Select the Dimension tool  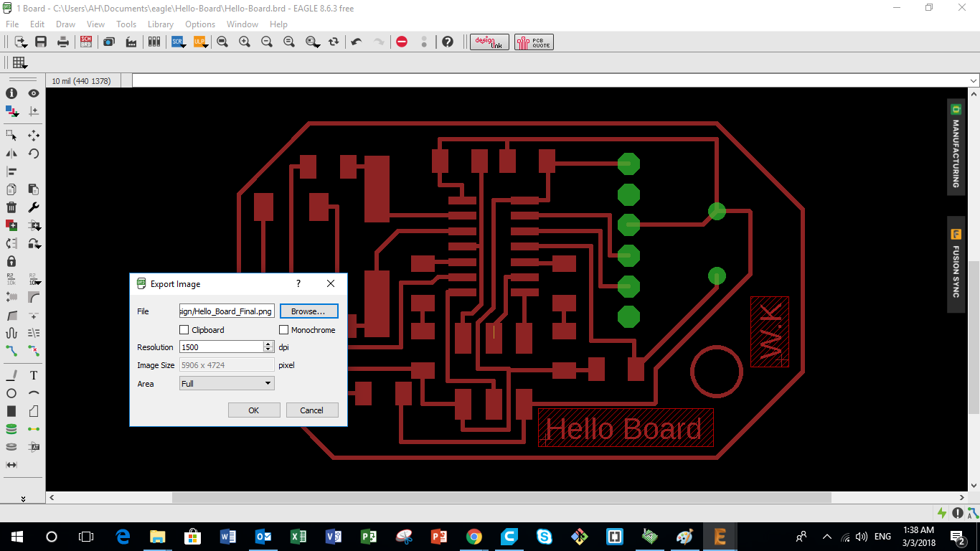coord(11,465)
